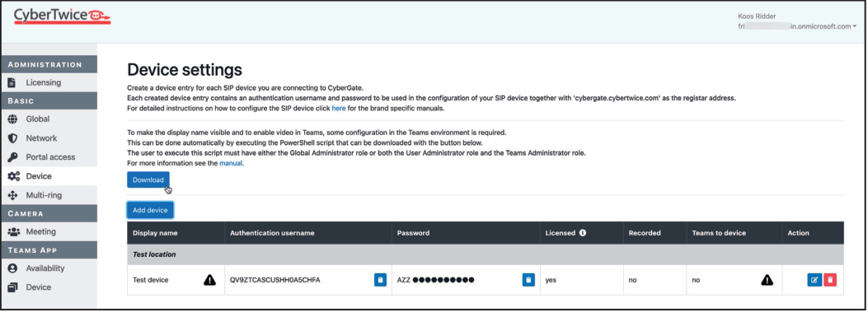868x312 pixels.
Task: Click the 'Recorded' column header
Action: point(645,233)
